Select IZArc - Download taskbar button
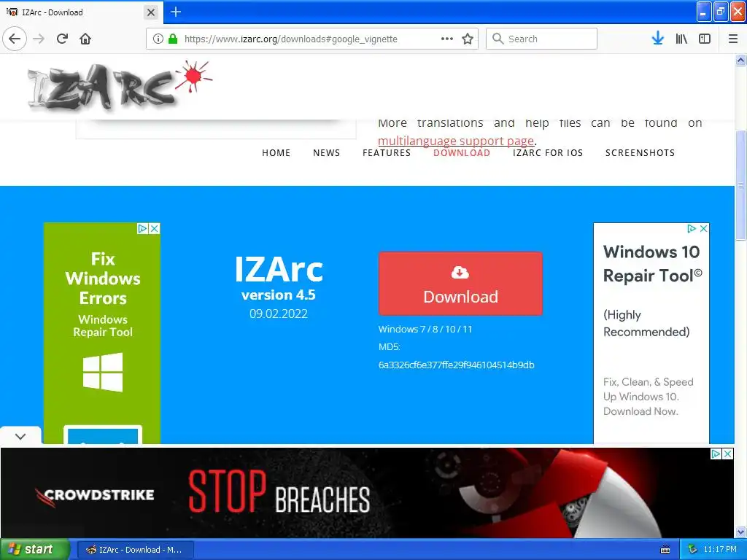Image resolution: width=747 pixels, height=560 pixels. [135, 550]
